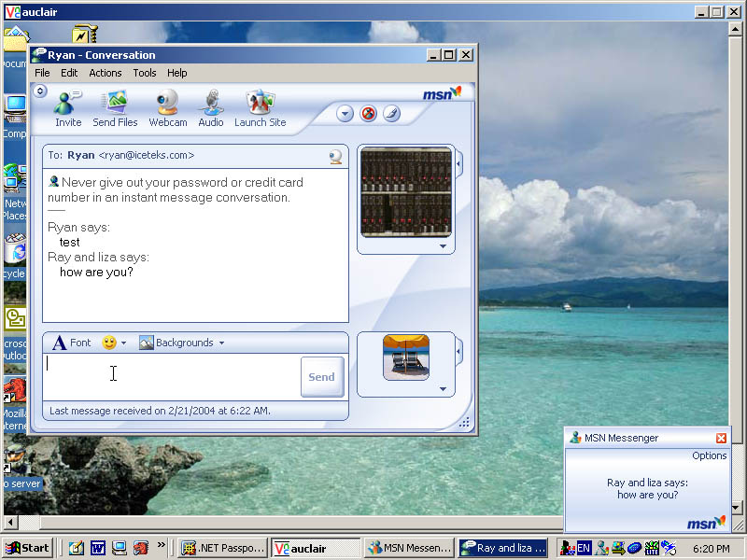Click the paintbrush color scheme icon
Viewport: 747px width, 560px height.
[391, 114]
